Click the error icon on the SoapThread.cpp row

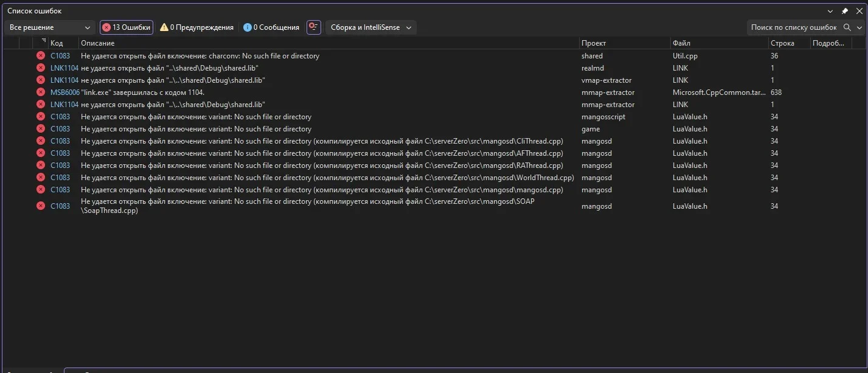pos(41,206)
